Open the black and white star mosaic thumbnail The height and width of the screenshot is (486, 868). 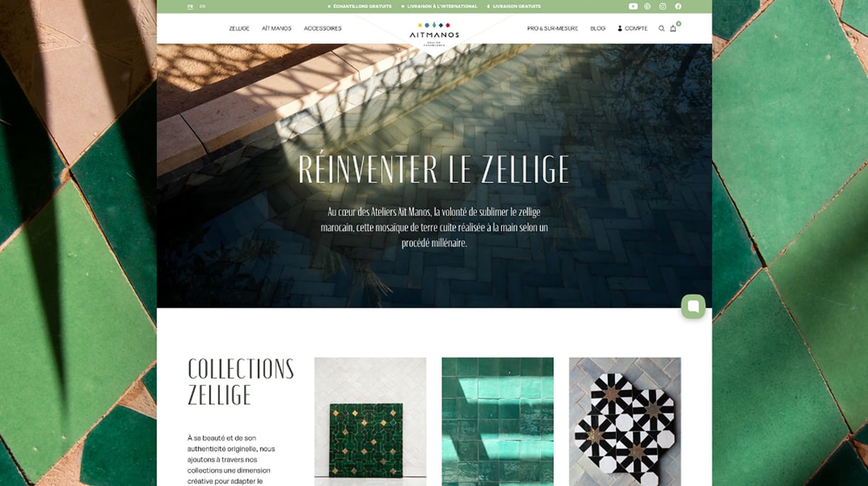point(625,421)
